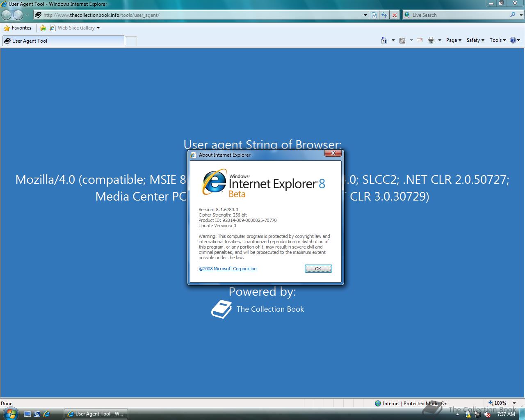Click the 100% zoom level button
Image resolution: width=525 pixels, height=420 pixels.
click(x=497, y=403)
